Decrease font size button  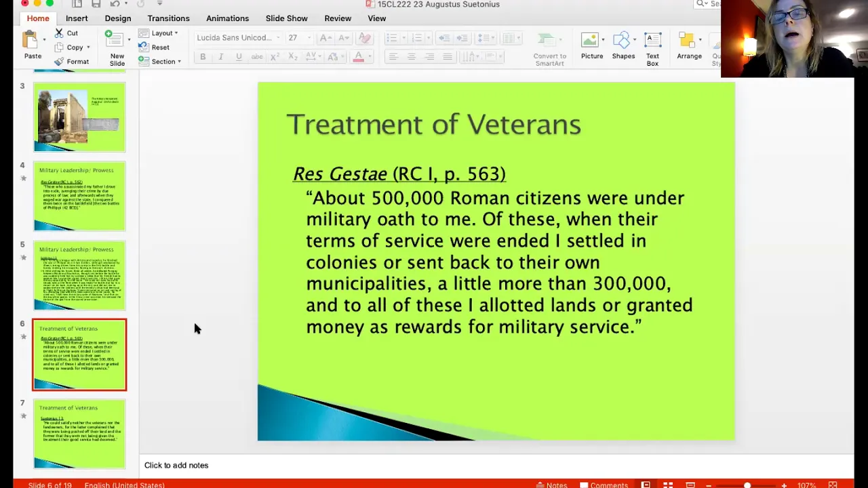coord(344,38)
